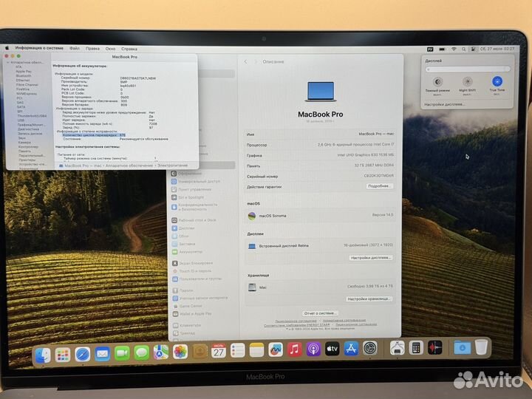
Task: Open Maps in the Dock
Action: [161, 352]
